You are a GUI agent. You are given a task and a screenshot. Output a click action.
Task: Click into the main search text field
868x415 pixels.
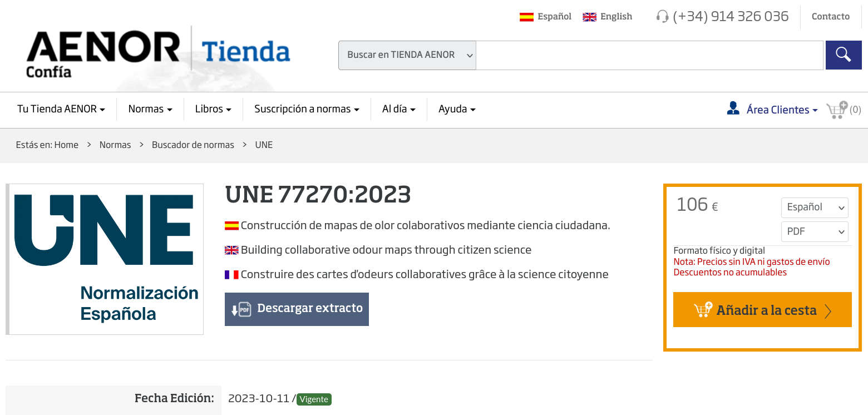(649, 55)
